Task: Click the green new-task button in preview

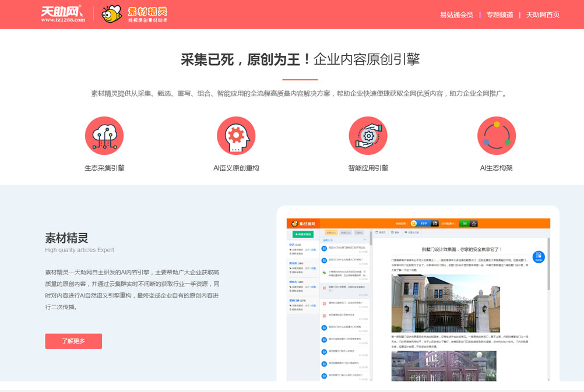Action: click(303, 235)
